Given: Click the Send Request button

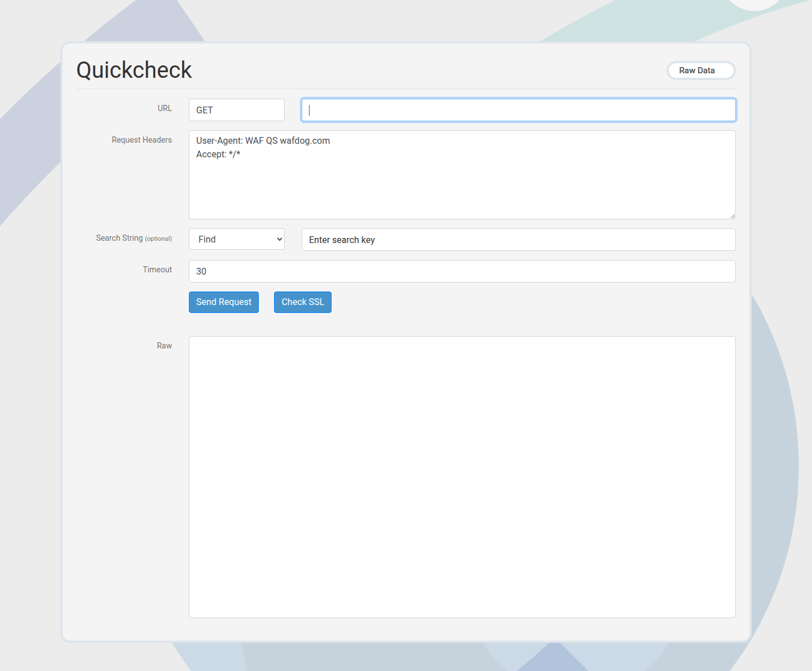Looking at the screenshot, I should tap(223, 302).
